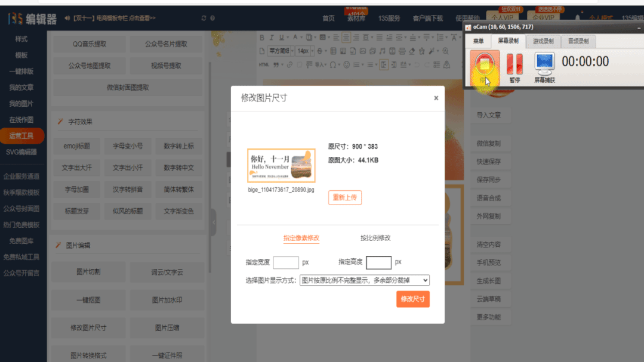Screen dimensions: 644x362
Task: Close the 修改图片尺寸 dialog
Action: point(436,98)
